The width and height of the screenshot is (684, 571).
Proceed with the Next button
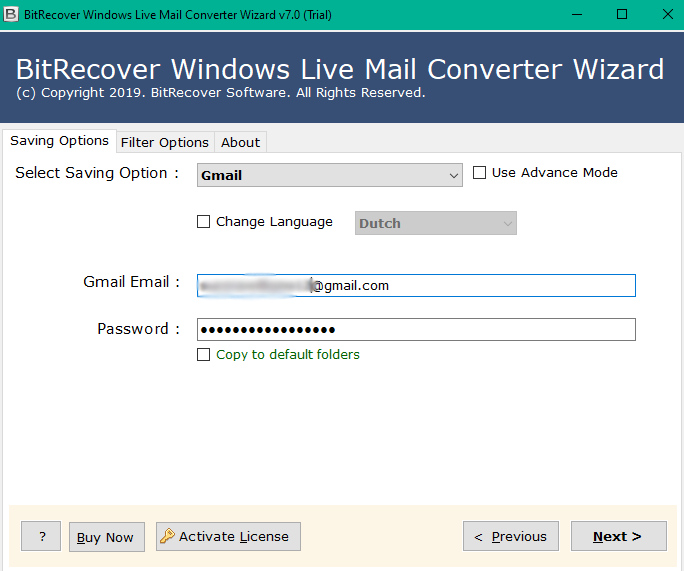(619, 536)
